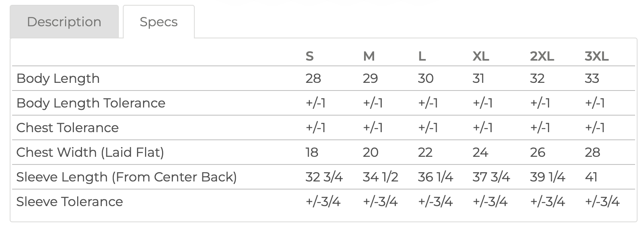Click sleeve length 37 3/4 for XL
Screen dimensions: 644x236
coord(491,177)
